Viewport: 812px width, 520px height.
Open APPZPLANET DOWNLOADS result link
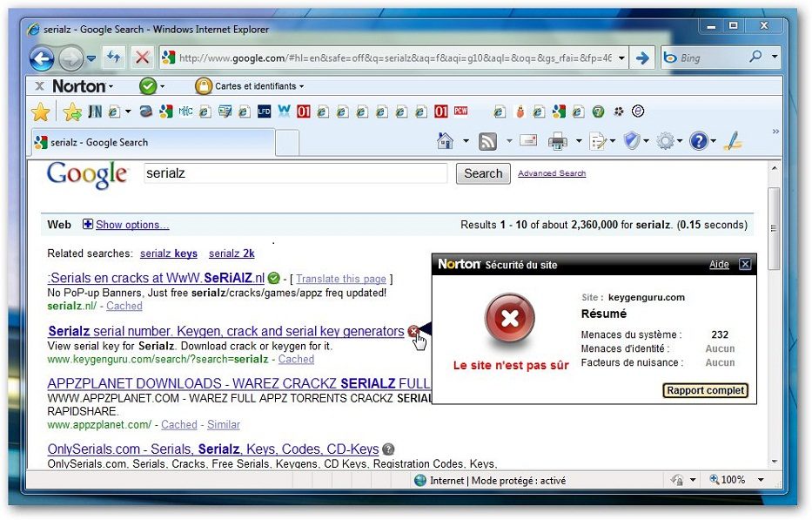click(x=238, y=383)
